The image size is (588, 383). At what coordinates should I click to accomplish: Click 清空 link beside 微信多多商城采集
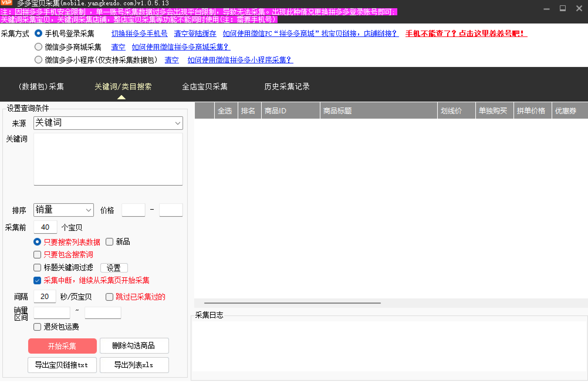[x=118, y=47]
